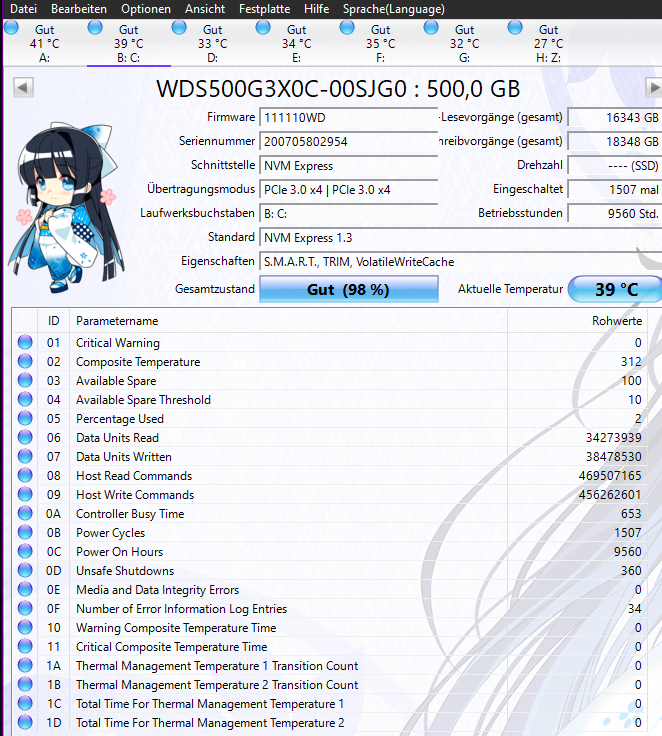662x736 pixels.
Task: Open the Datei menu
Action: pyautogui.click(x=23, y=9)
